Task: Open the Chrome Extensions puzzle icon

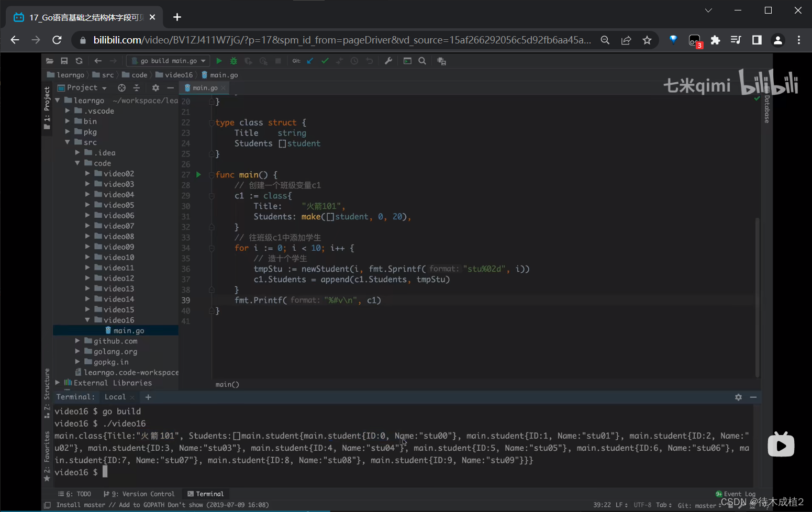Action: pos(715,40)
